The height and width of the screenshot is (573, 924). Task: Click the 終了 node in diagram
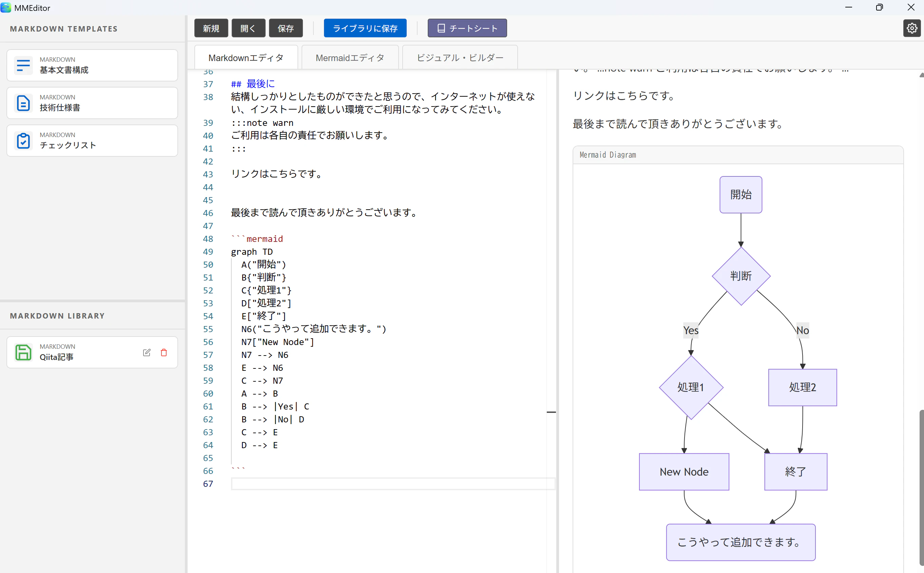tap(795, 472)
